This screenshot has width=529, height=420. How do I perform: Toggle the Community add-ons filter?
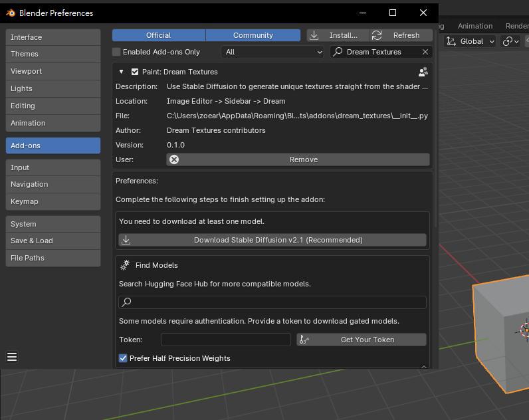[x=253, y=35]
